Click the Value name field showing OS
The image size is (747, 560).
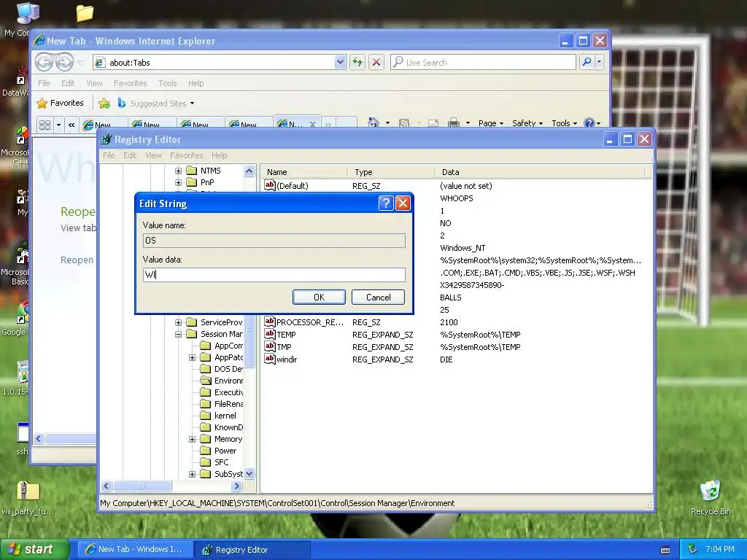pyautogui.click(x=274, y=241)
